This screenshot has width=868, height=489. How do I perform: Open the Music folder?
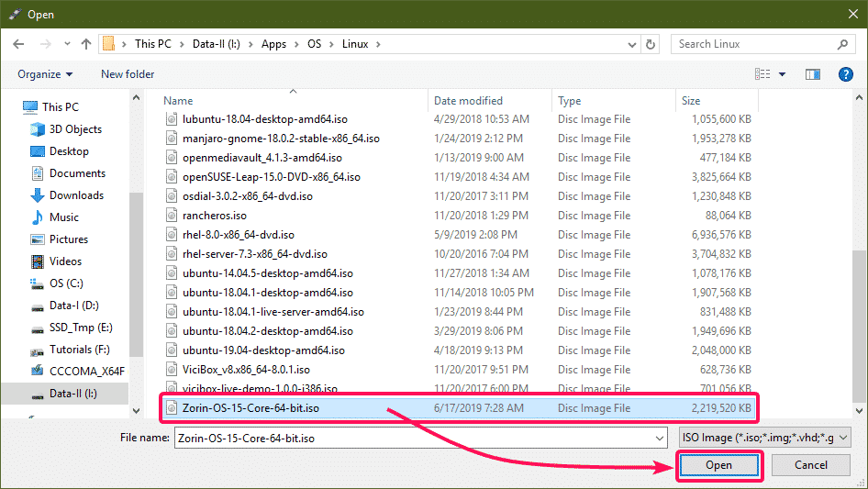[63, 217]
